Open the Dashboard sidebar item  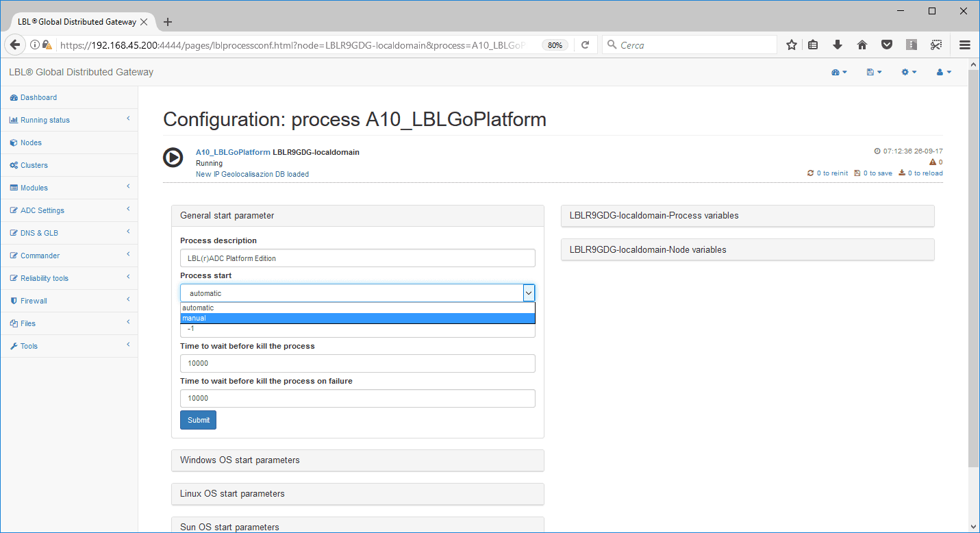point(38,97)
